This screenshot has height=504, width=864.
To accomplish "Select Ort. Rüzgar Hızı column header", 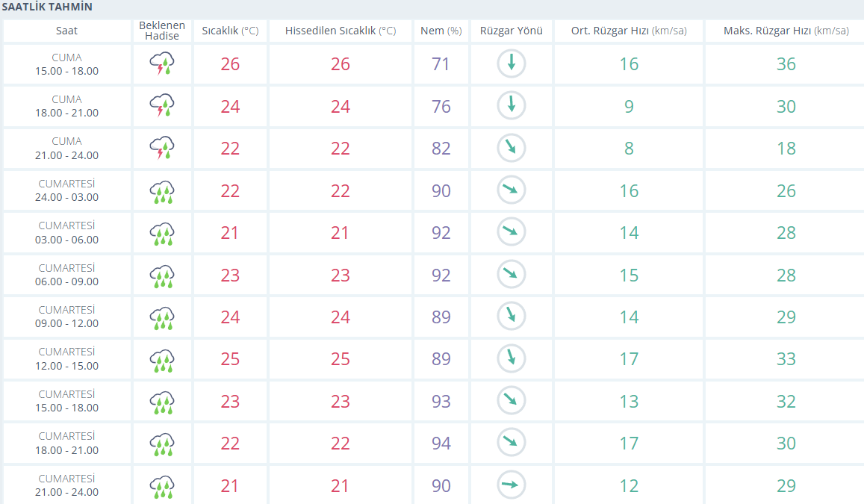I will (x=629, y=31).
